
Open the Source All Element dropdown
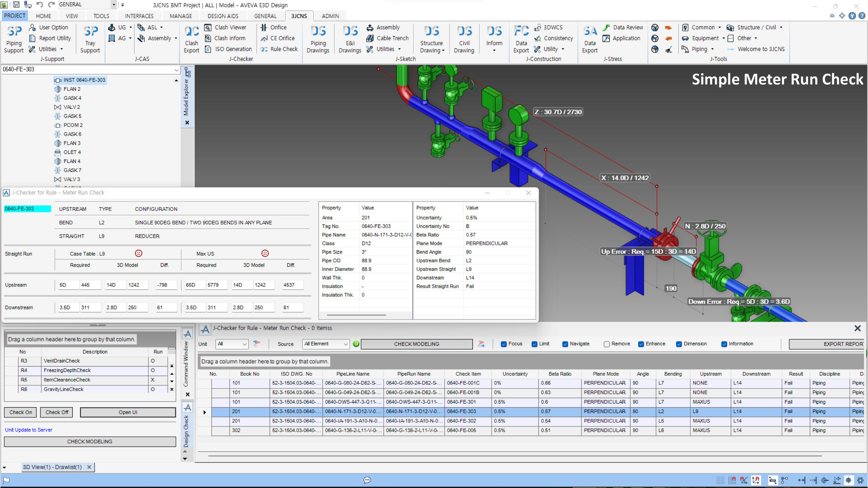point(325,344)
